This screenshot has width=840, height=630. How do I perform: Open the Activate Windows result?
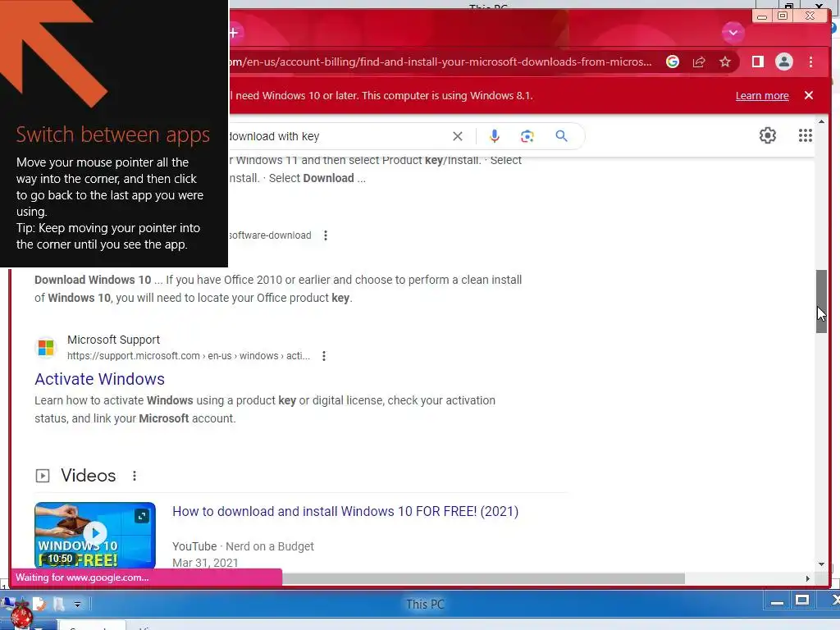tap(99, 379)
